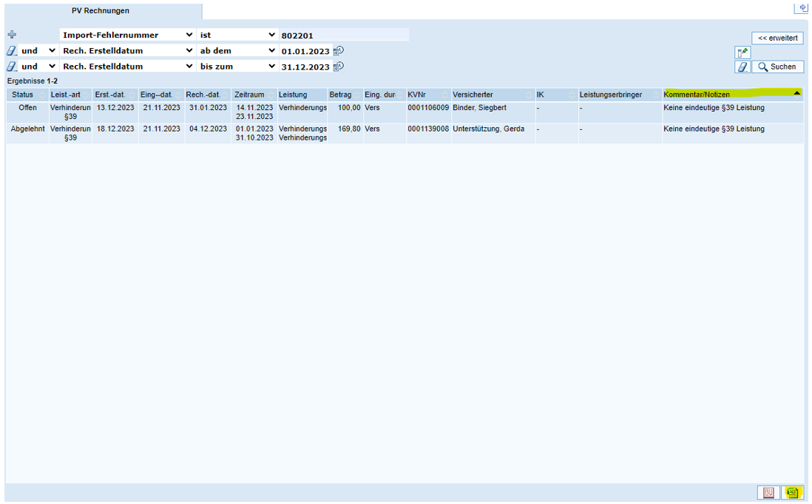Viewport: 812px width, 504px height.
Task: Click the blue arrow icon in top-right corner
Action: click(802, 8)
